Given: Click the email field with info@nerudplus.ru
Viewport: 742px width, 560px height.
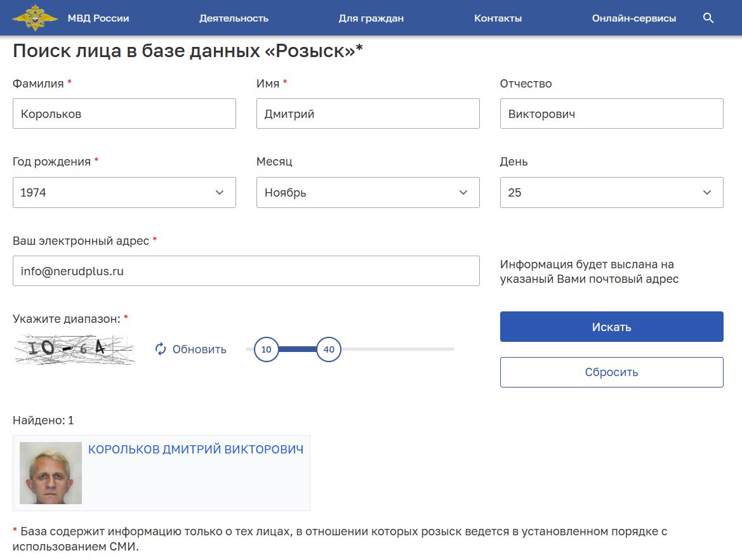Looking at the screenshot, I should [x=246, y=271].
